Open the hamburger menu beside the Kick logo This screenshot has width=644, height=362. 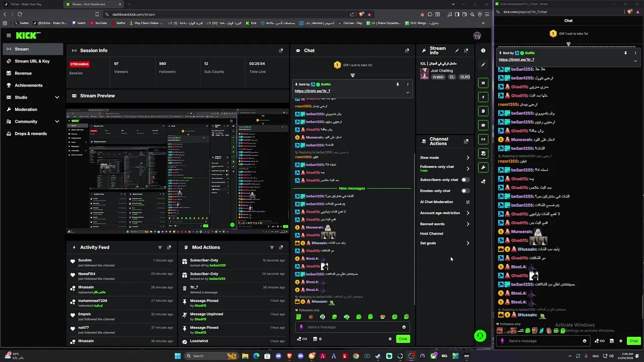tap(9, 35)
